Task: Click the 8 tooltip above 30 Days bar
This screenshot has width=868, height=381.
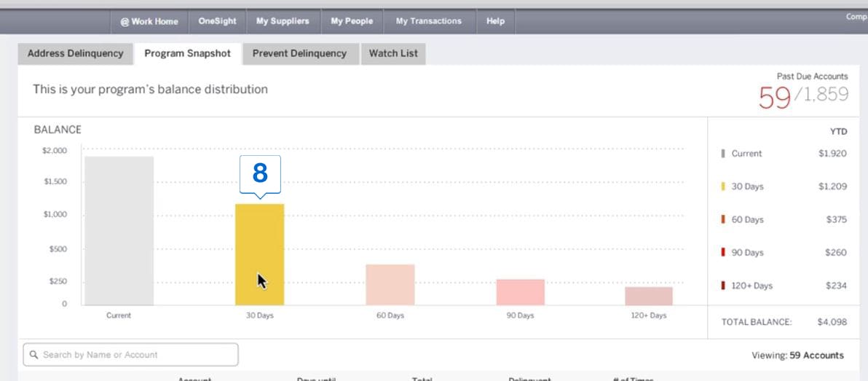Action: click(260, 173)
